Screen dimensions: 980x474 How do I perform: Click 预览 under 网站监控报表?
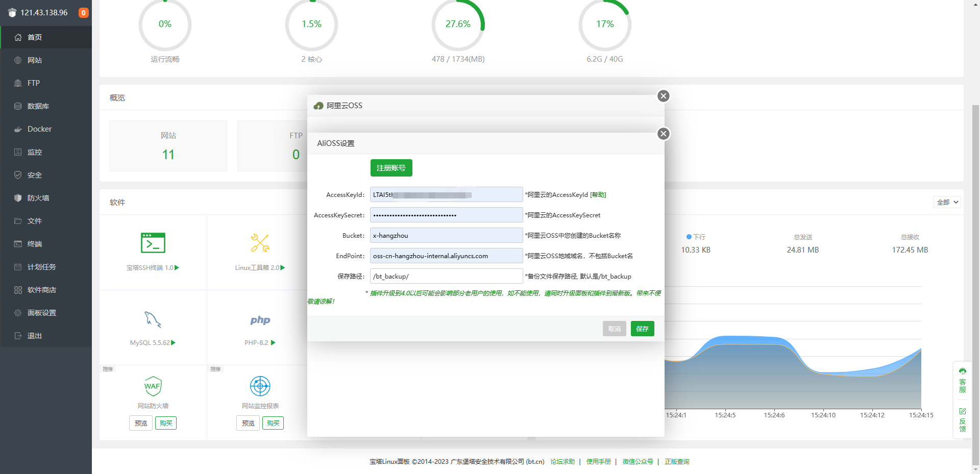[248, 423]
